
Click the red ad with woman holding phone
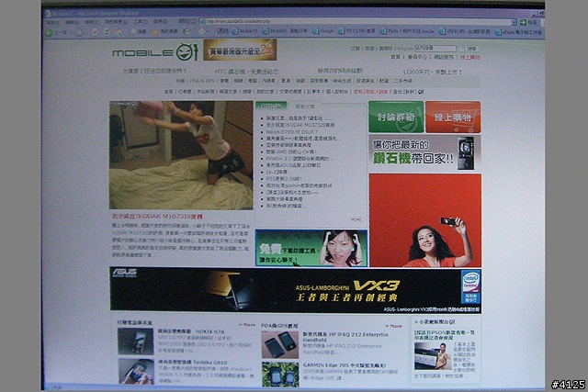[424, 220]
